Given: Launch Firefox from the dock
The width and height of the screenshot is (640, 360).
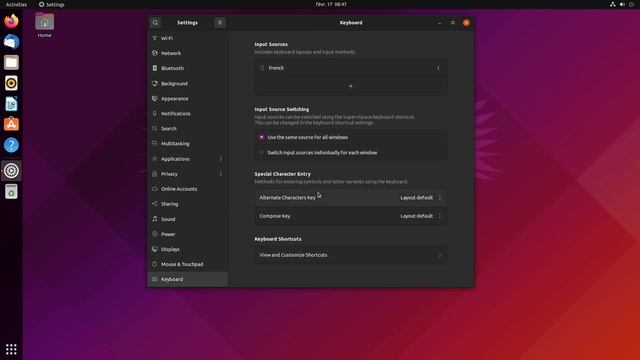Looking at the screenshot, I should [11, 21].
